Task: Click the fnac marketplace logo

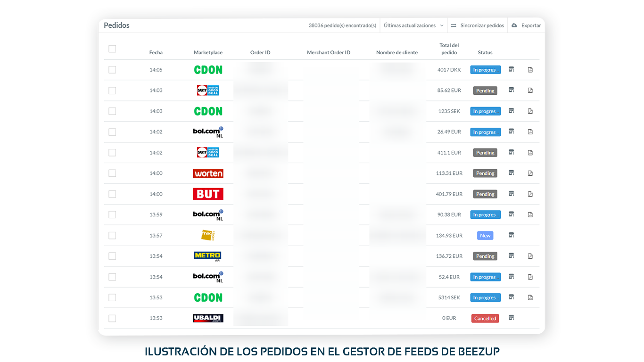Action: coord(208,235)
